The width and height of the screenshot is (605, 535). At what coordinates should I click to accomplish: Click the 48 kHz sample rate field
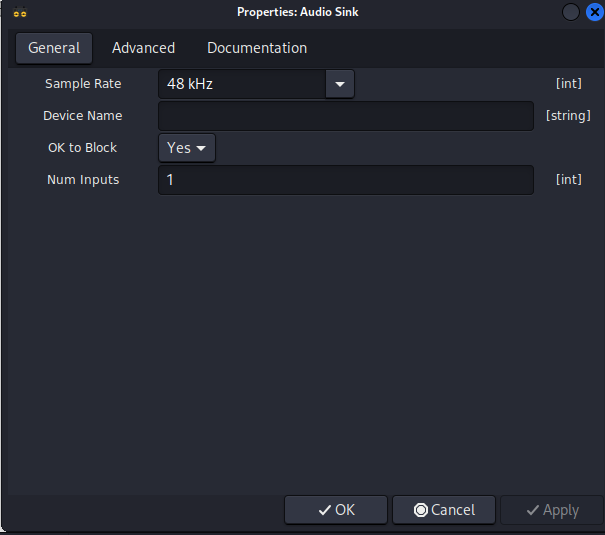[242, 84]
